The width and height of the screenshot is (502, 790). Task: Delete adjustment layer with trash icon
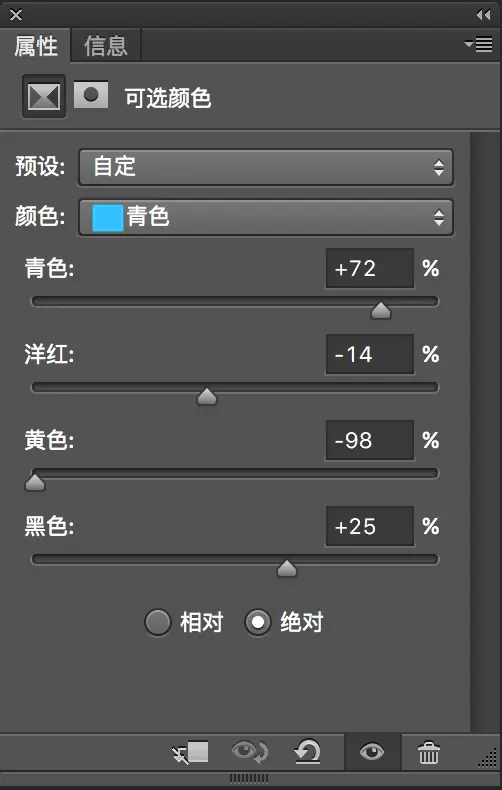coord(429,753)
